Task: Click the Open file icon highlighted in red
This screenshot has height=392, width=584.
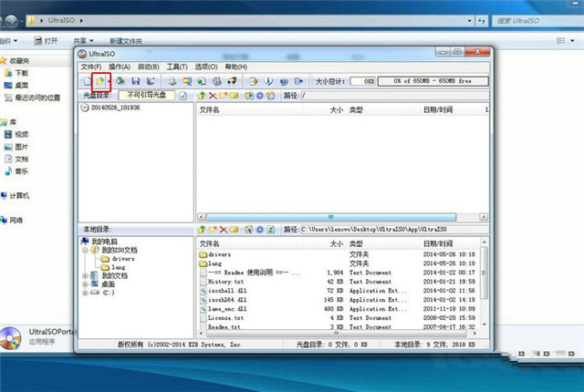Action: pyautogui.click(x=100, y=80)
